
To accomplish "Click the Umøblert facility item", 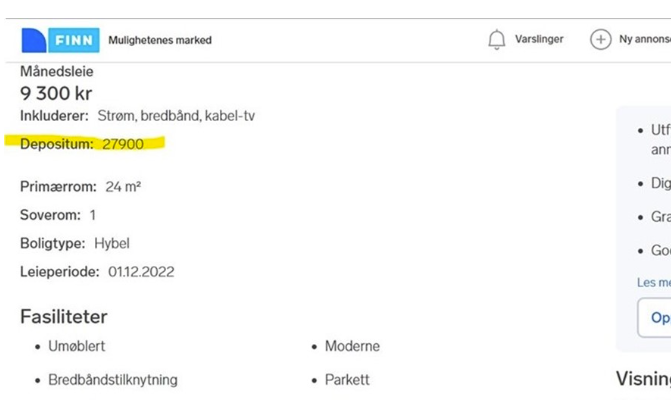I will (77, 347).
